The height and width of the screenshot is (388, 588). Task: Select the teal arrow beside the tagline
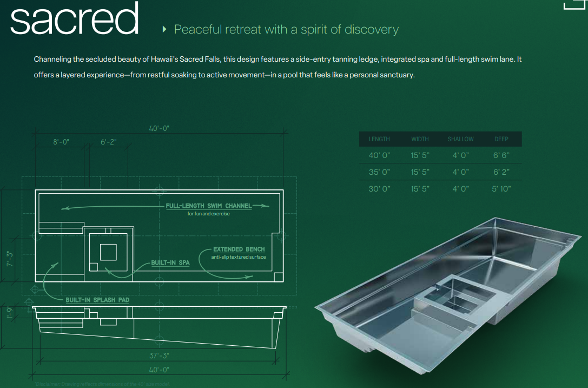(164, 30)
